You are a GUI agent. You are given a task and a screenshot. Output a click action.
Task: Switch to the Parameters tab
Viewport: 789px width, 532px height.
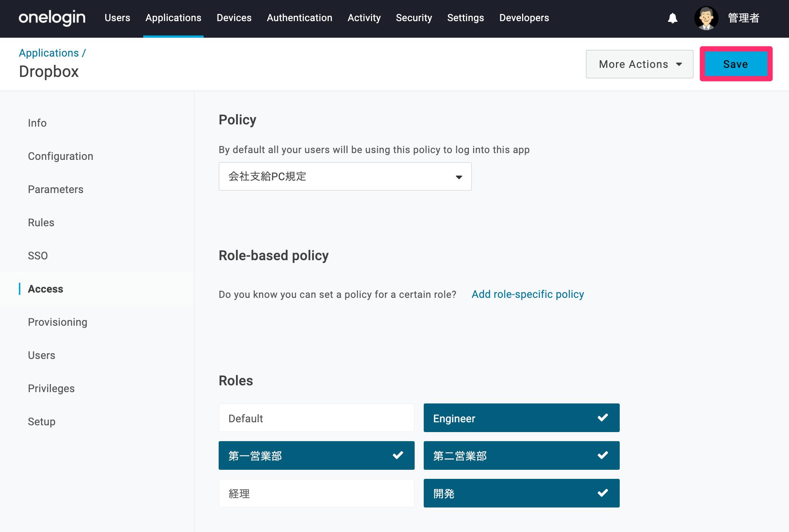click(x=56, y=189)
